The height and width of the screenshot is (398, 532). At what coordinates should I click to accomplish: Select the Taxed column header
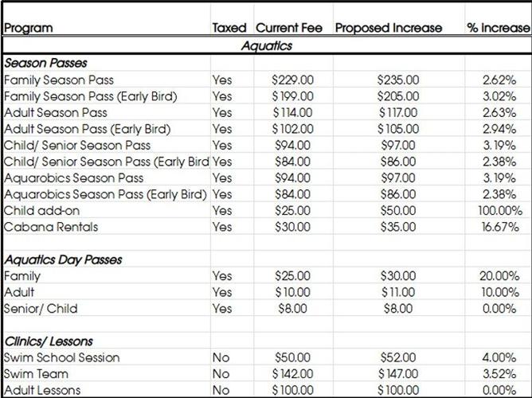coord(229,28)
